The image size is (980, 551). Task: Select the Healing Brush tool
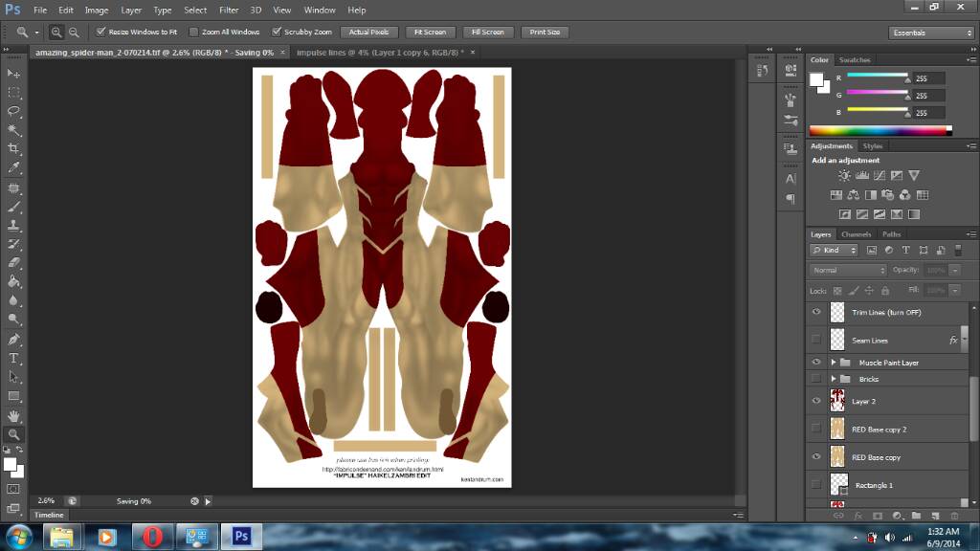pos(13,188)
